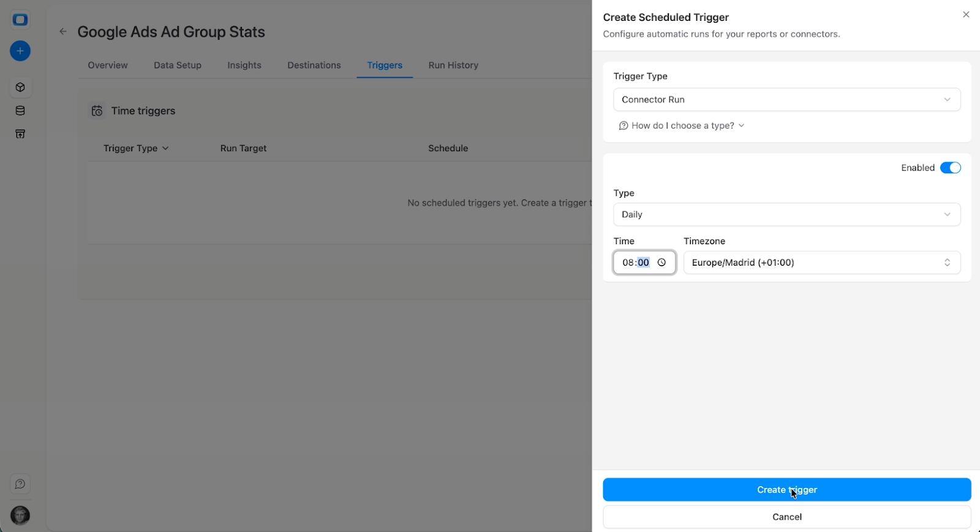Click the calendar clock Time triggers icon
Screen dimensions: 980x532
click(x=97, y=111)
